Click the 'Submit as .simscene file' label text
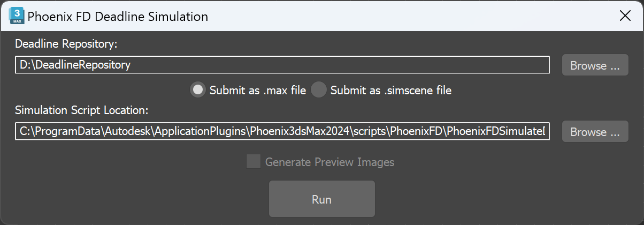 pos(391,90)
